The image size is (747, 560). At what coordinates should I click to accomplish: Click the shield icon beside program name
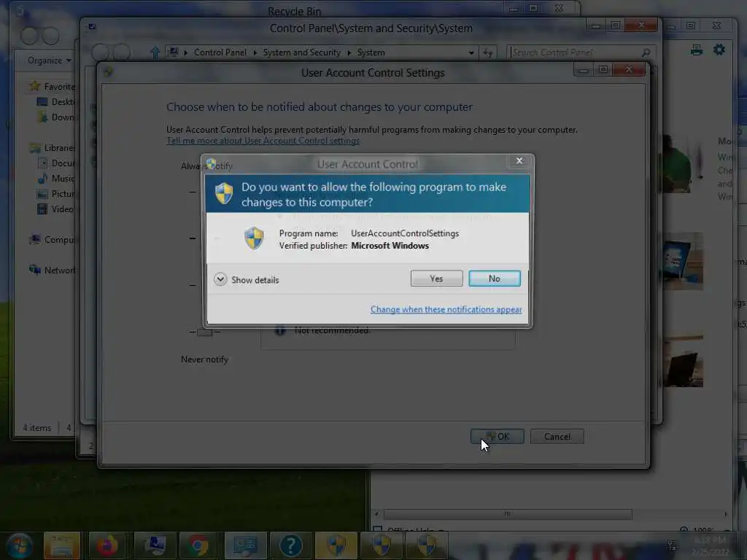254,238
